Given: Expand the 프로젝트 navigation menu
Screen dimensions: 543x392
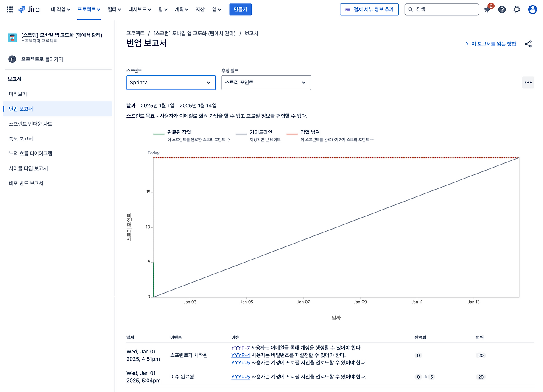Looking at the screenshot, I should click(x=89, y=9).
